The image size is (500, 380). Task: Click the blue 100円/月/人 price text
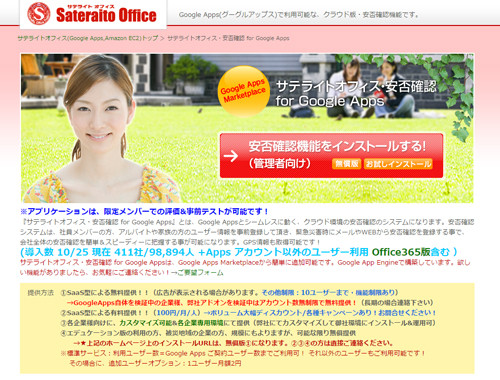178,313
